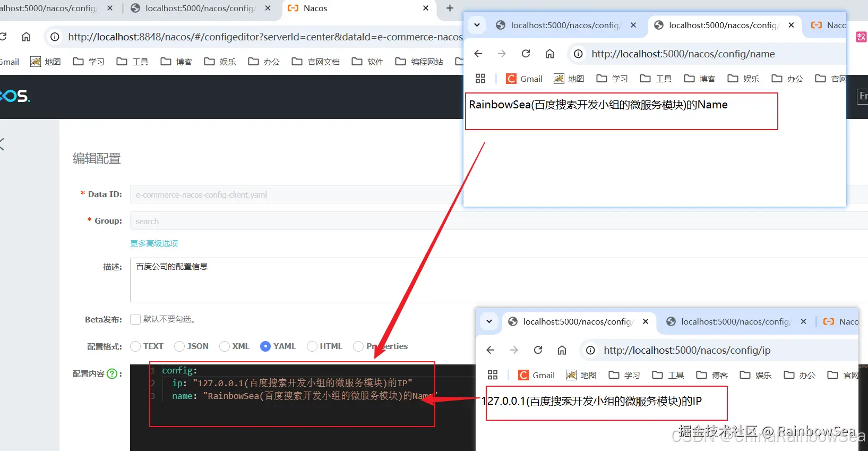Open apps grid icon in config/ip window

click(x=493, y=375)
